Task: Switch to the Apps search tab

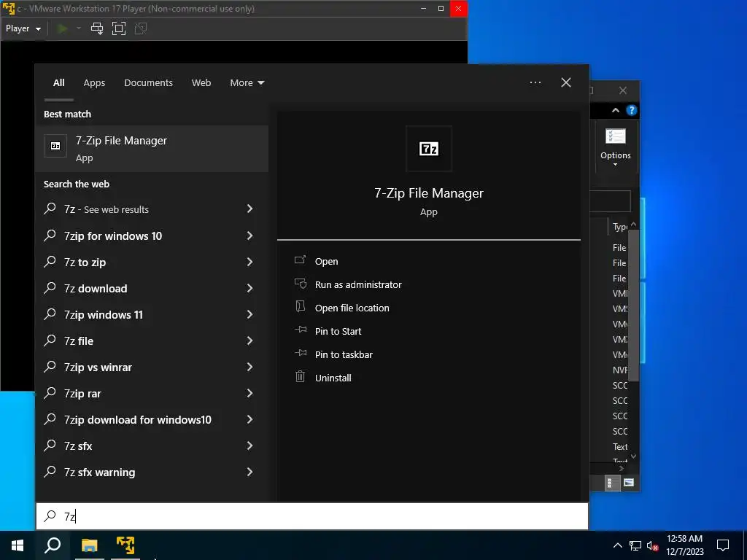Action: [x=94, y=83]
